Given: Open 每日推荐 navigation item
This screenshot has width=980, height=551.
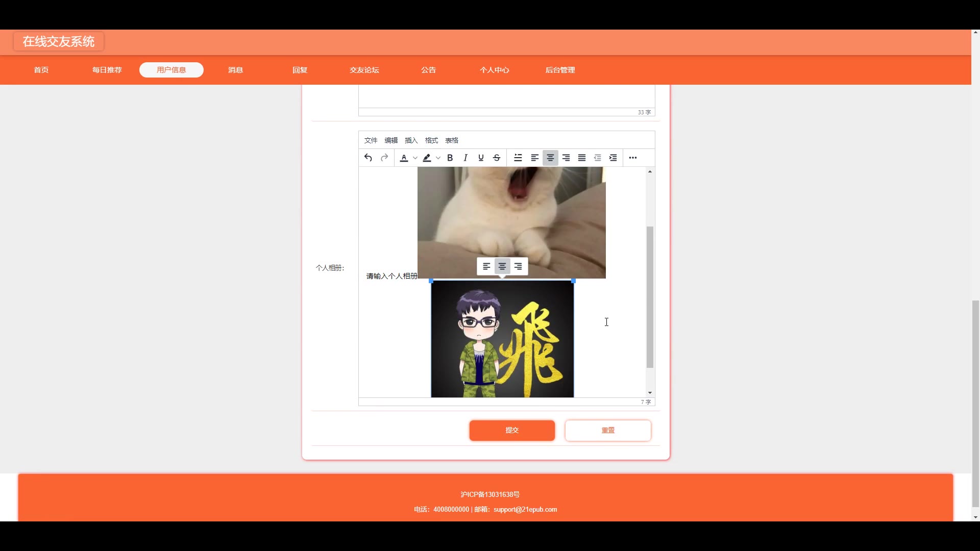Looking at the screenshot, I should click(107, 70).
